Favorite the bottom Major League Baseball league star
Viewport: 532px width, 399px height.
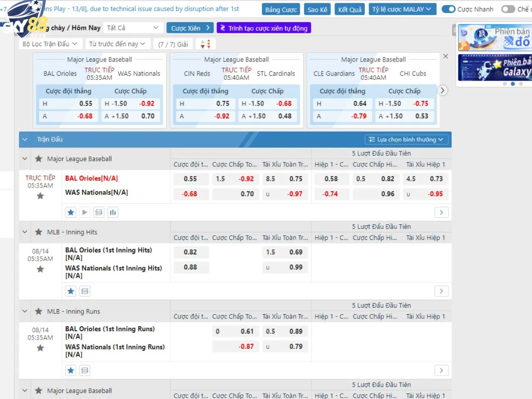click(39, 390)
